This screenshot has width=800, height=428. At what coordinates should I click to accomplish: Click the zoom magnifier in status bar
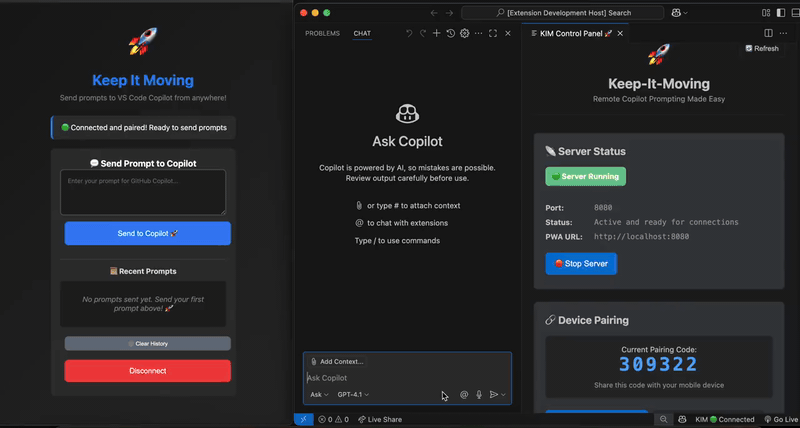tap(664, 419)
